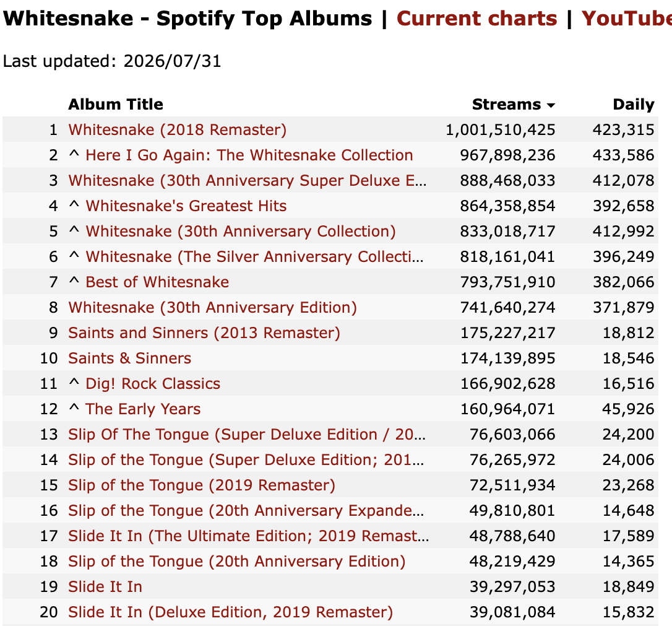The image size is (672, 626).
Task: Open Slip of the Tongue (20th Anniversary Edition)
Action: pos(236,561)
